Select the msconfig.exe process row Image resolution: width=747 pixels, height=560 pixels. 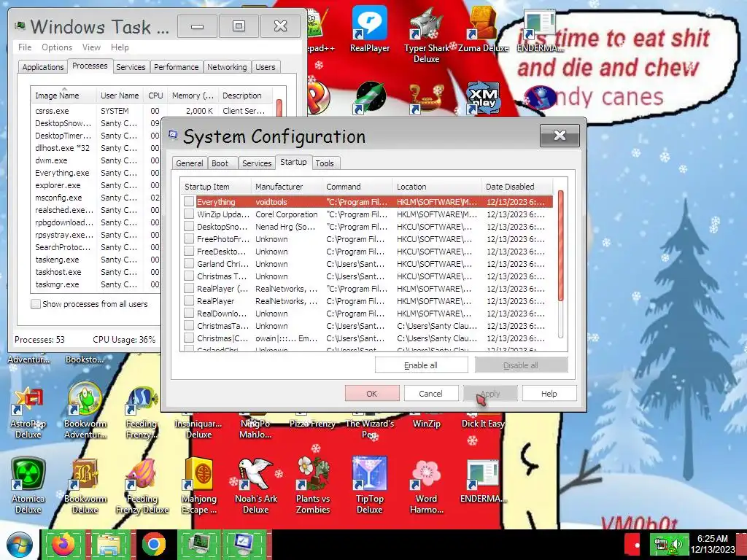tap(97, 198)
